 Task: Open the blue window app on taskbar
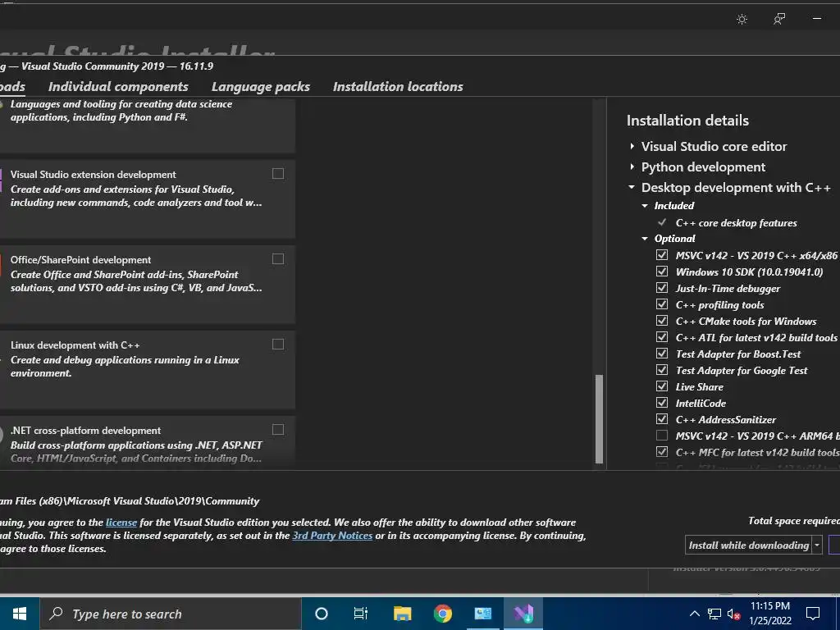click(482, 614)
